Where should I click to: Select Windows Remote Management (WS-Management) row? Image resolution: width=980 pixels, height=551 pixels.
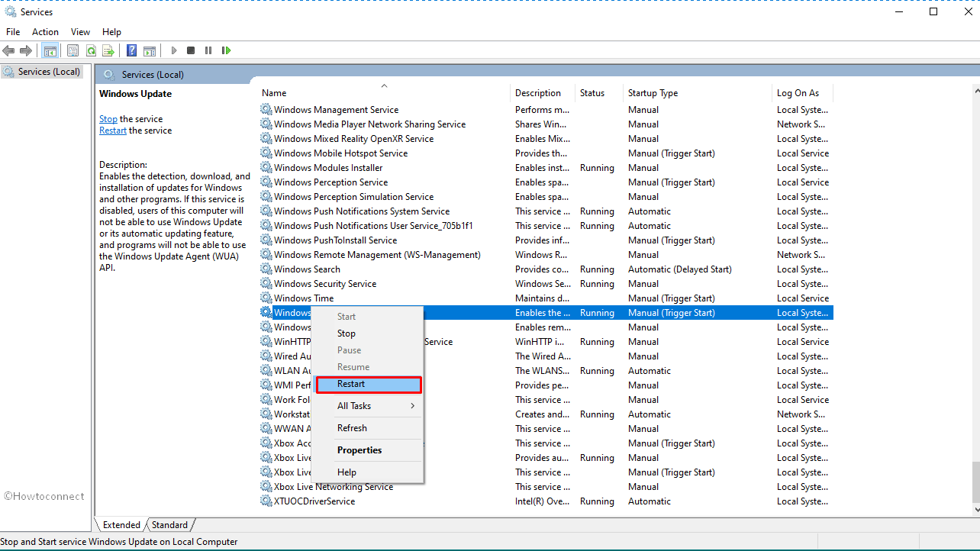point(546,254)
